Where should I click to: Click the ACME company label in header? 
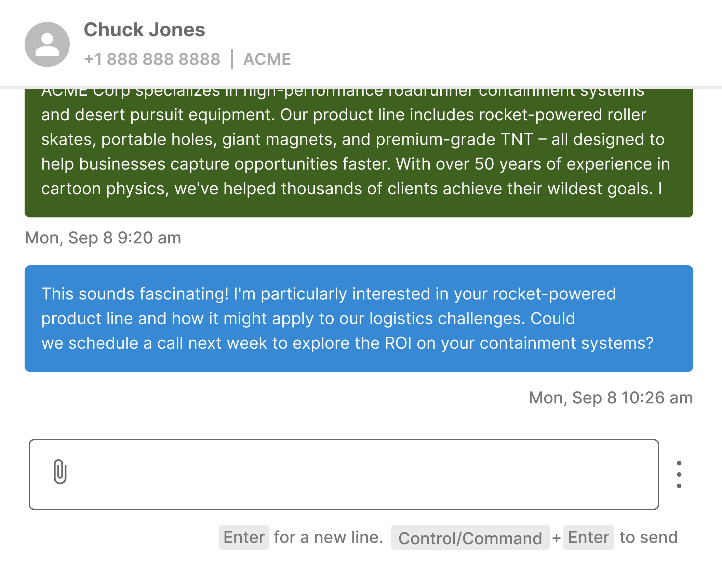(267, 59)
